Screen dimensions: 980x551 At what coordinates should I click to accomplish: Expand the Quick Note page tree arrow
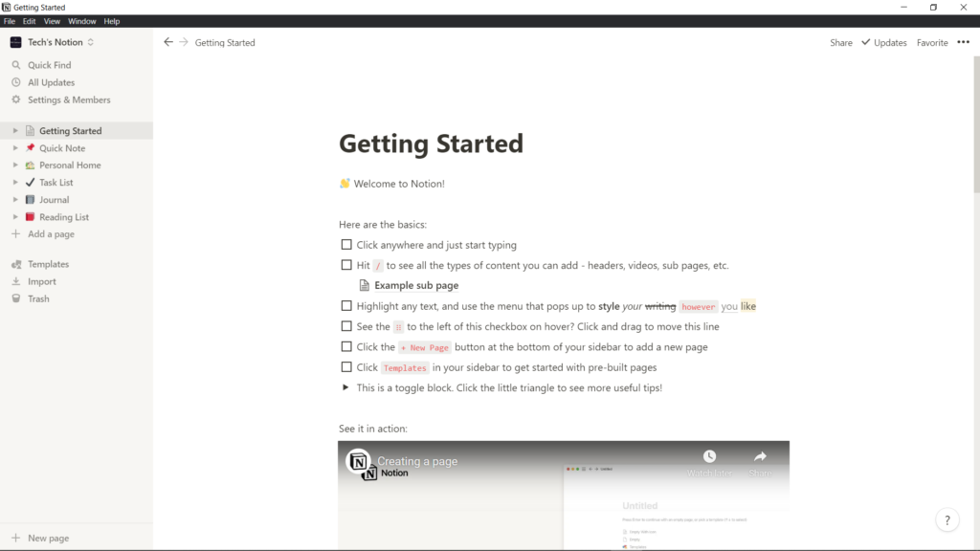click(15, 148)
